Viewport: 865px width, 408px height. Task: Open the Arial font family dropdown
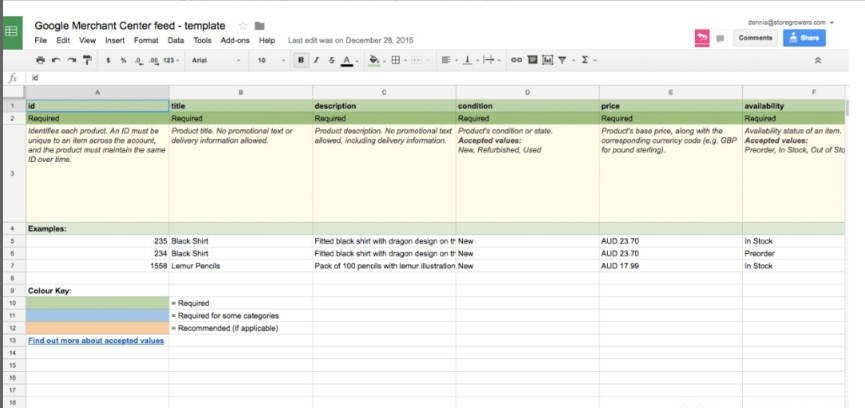(x=216, y=60)
